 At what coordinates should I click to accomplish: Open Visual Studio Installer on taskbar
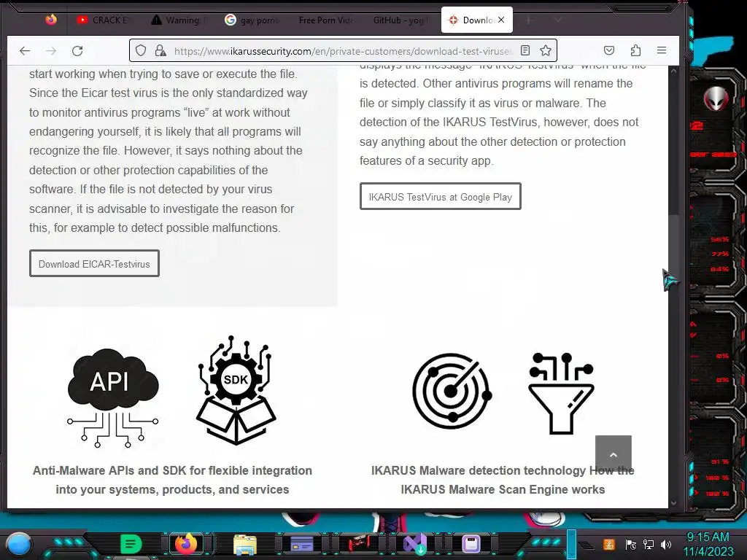pyautogui.click(x=415, y=544)
